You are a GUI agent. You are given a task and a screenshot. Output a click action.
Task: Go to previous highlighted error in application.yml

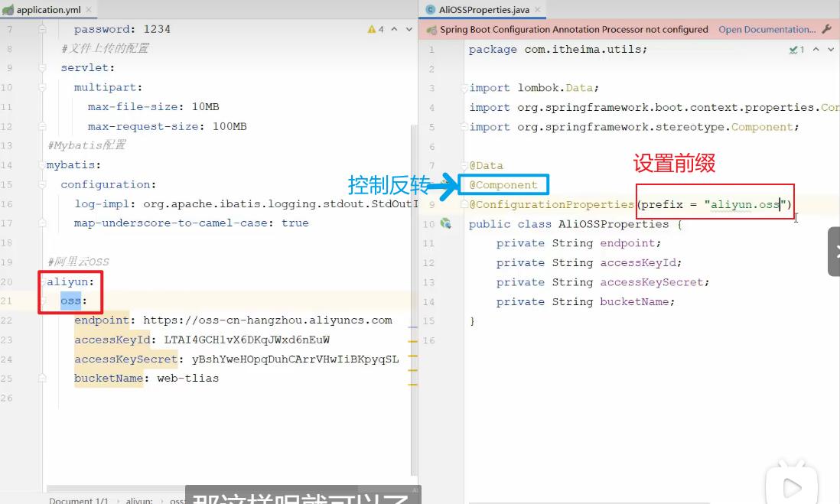click(395, 29)
